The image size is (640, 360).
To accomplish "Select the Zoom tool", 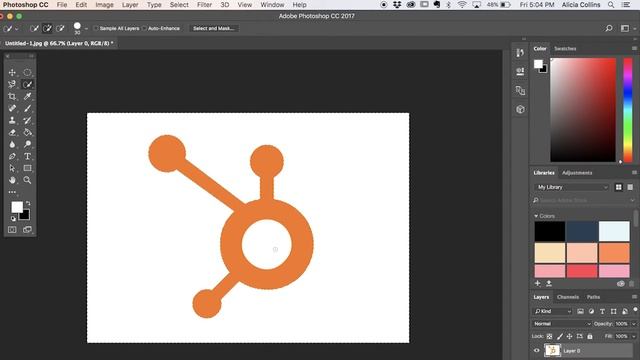I will [27, 180].
